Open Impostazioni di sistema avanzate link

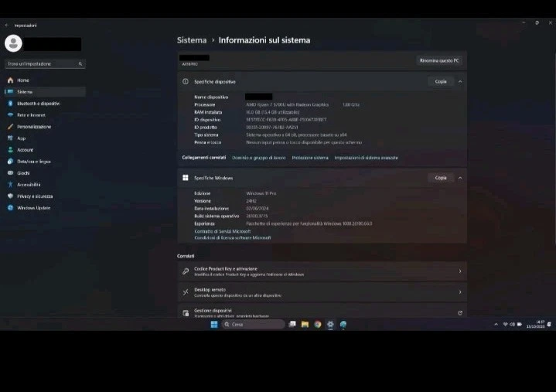[x=367, y=158]
